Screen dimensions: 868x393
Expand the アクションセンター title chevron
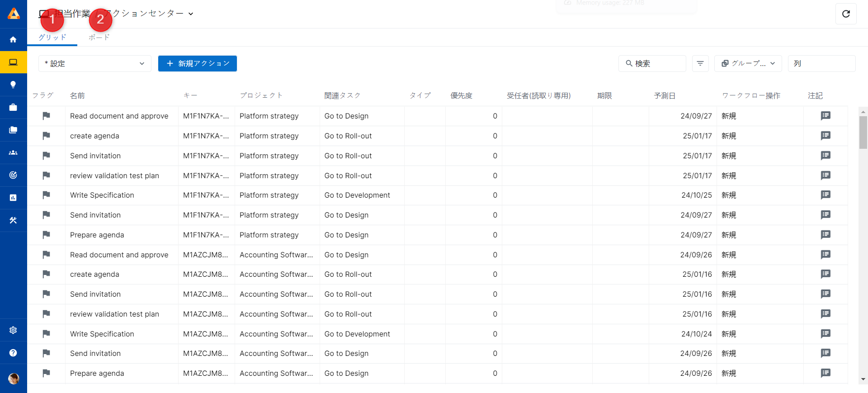click(191, 14)
